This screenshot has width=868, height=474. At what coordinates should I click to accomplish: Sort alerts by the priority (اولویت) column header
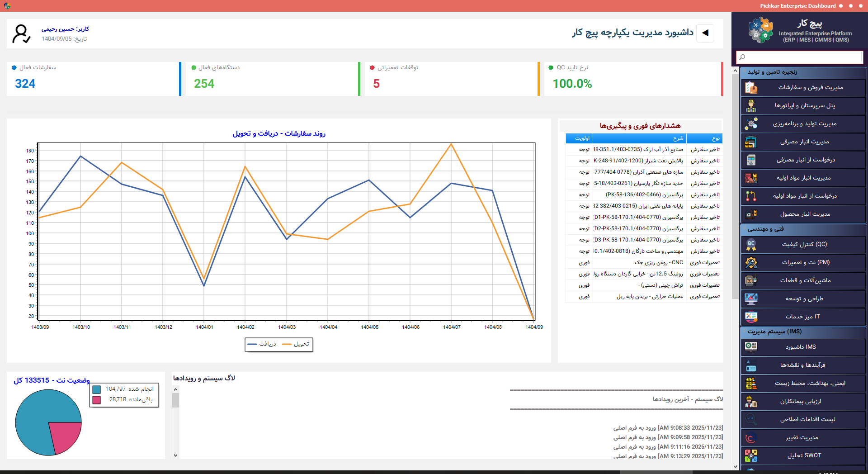(579, 138)
